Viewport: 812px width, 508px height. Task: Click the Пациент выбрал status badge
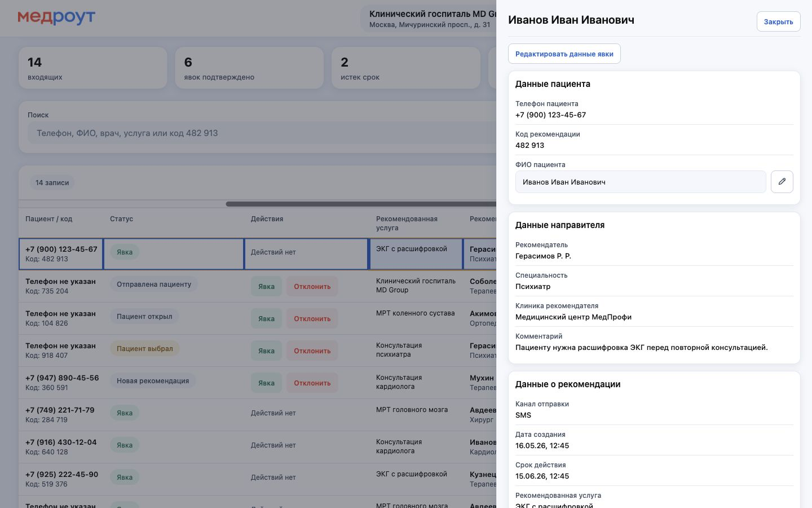(144, 348)
